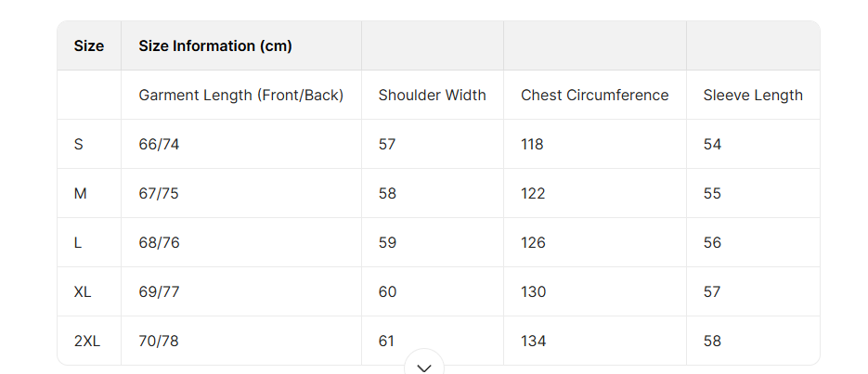Click chest circumference value 134
The image size is (868, 374).
click(x=533, y=341)
